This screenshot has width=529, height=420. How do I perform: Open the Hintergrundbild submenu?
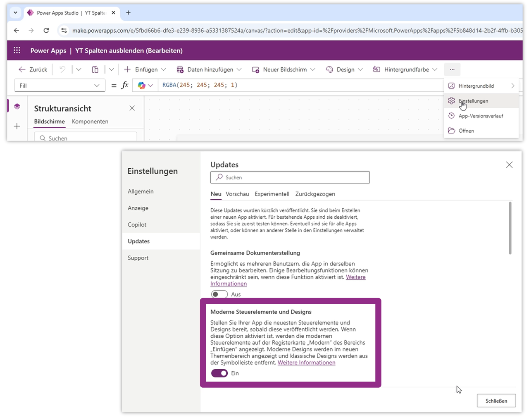coord(481,86)
